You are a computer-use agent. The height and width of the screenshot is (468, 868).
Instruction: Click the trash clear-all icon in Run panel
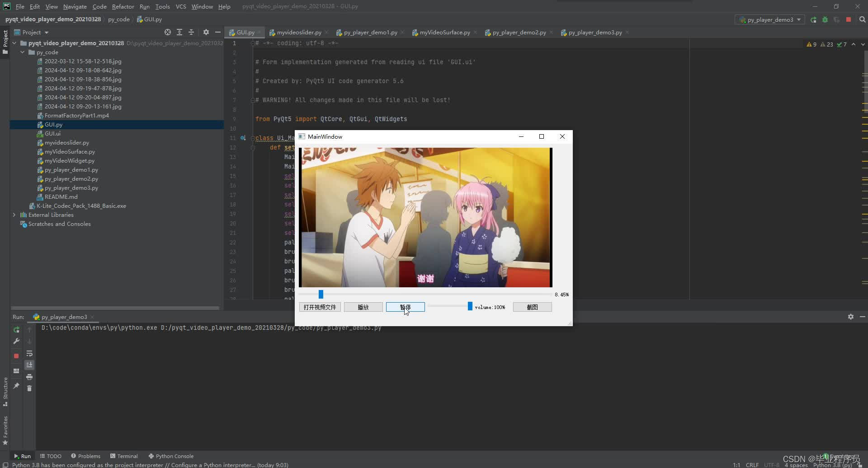point(29,388)
